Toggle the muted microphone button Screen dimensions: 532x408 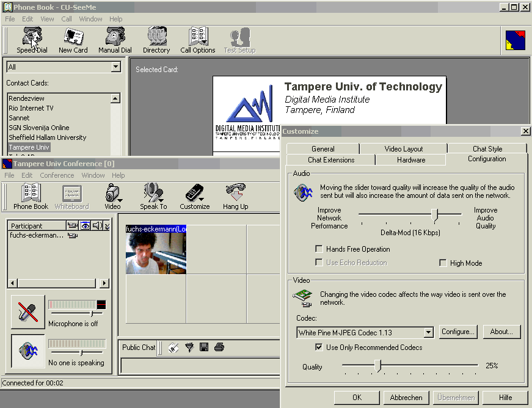point(27,312)
